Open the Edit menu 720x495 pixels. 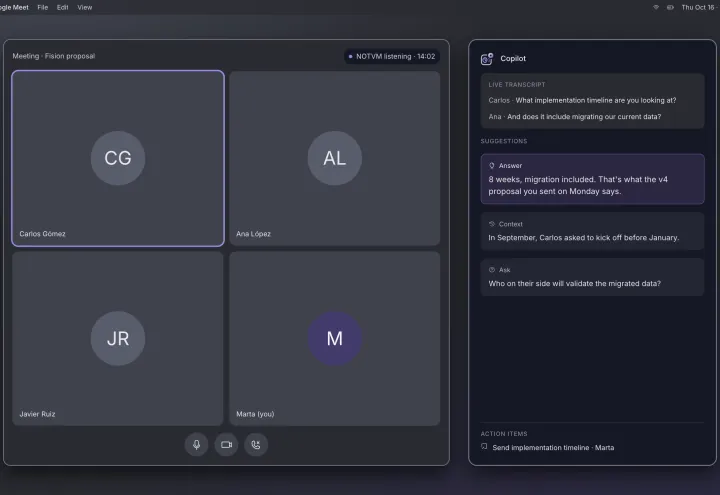(x=62, y=7)
